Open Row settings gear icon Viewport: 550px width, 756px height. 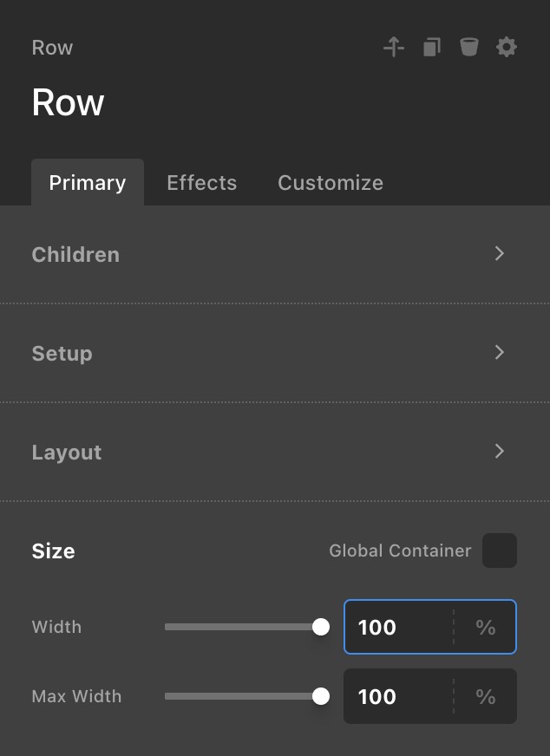507,48
